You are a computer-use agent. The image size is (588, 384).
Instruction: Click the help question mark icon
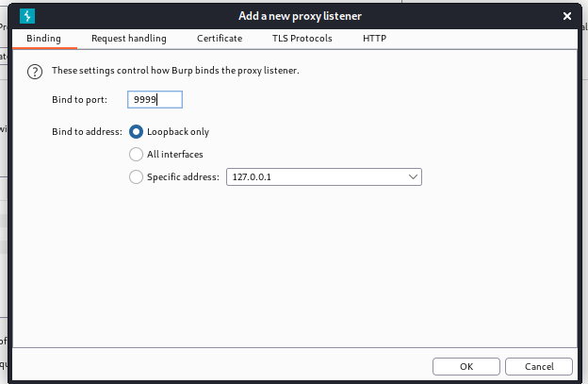[35, 71]
